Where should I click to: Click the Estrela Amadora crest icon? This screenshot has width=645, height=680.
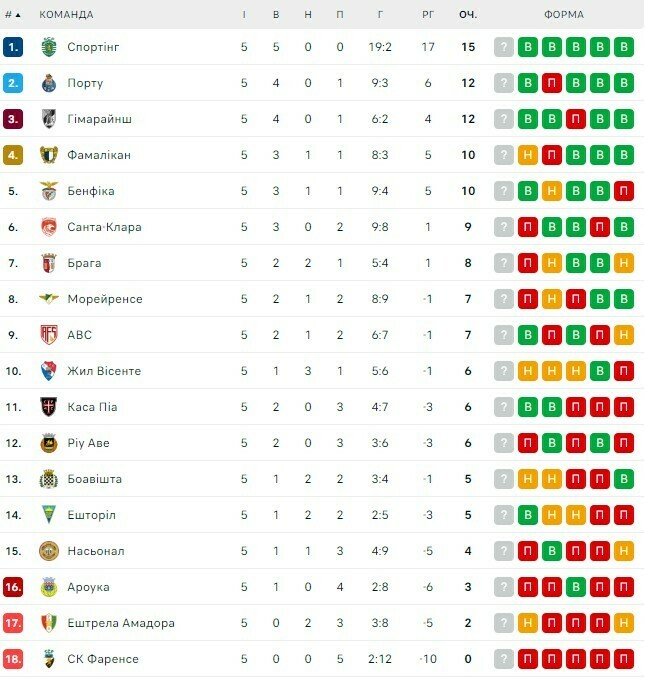tap(48, 623)
